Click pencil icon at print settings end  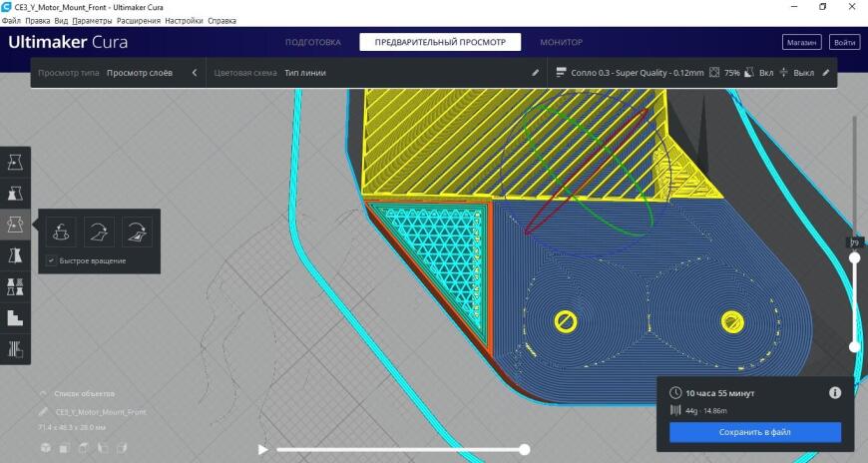click(826, 73)
